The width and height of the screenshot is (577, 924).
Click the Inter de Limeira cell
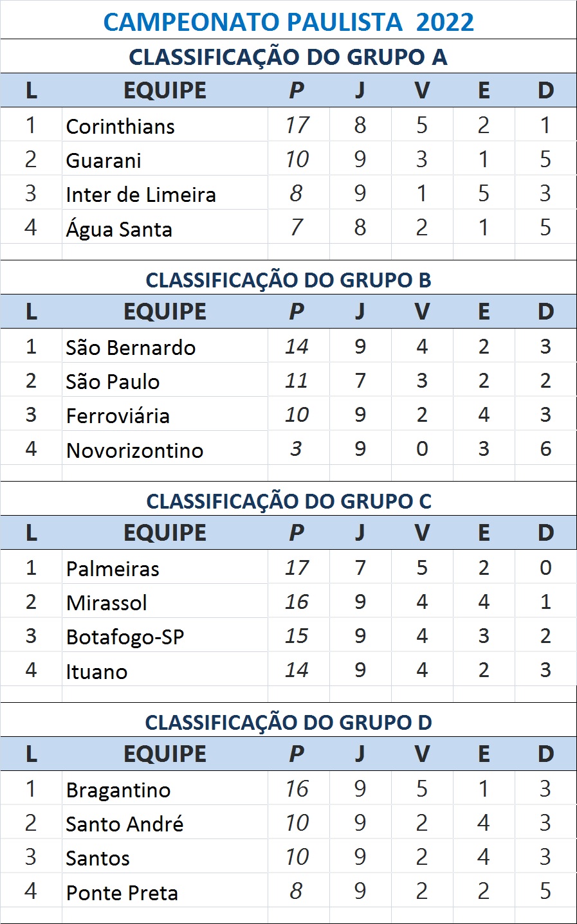[x=141, y=194]
